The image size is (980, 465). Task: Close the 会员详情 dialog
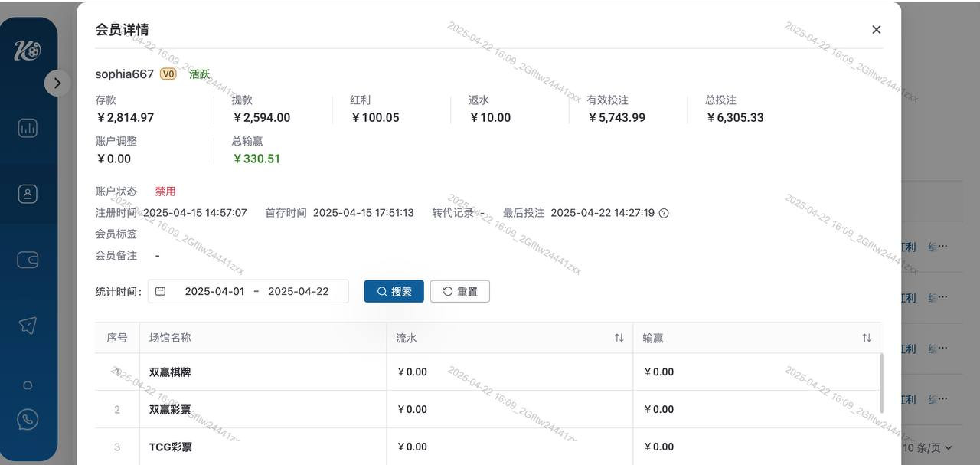(x=876, y=30)
